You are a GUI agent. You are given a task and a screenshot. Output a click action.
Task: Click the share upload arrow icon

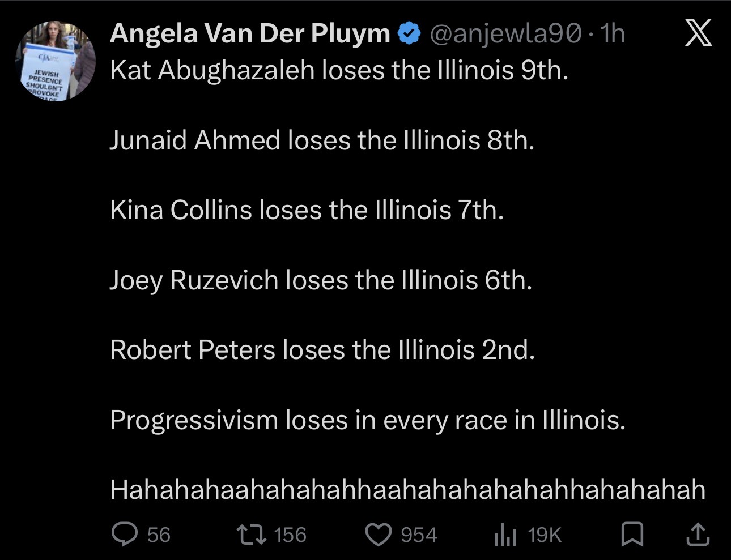pyautogui.click(x=698, y=534)
